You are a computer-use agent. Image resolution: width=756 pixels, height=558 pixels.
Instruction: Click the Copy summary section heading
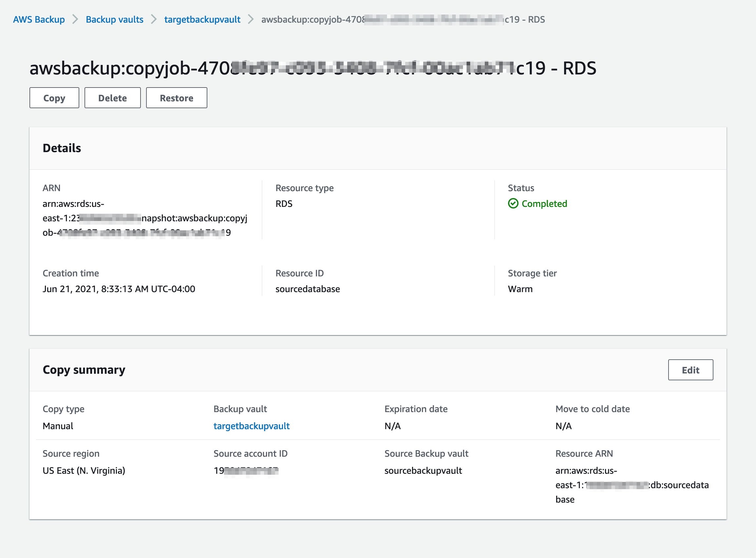pos(84,370)
